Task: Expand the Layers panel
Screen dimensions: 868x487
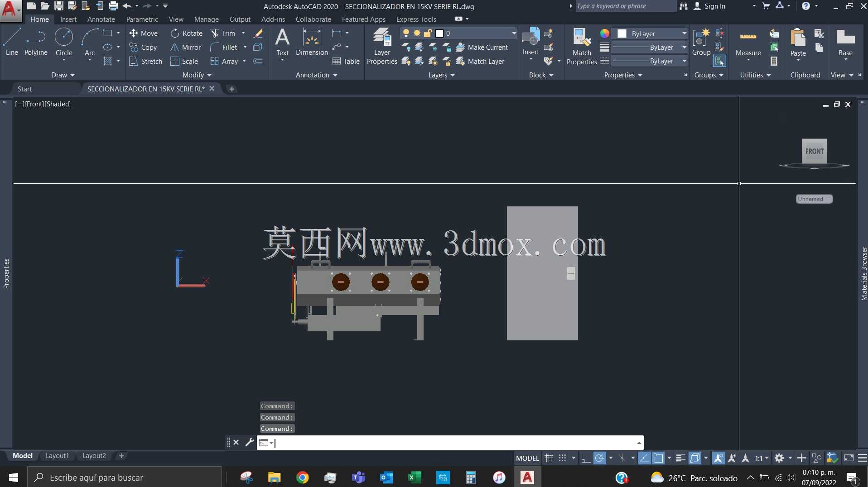Action: point(441,75)
